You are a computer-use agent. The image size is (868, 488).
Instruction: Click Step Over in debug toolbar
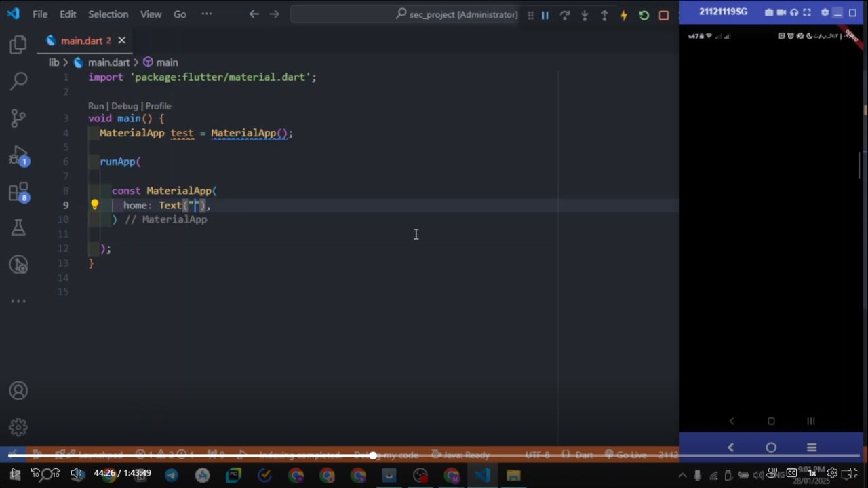tap(564, 15)
